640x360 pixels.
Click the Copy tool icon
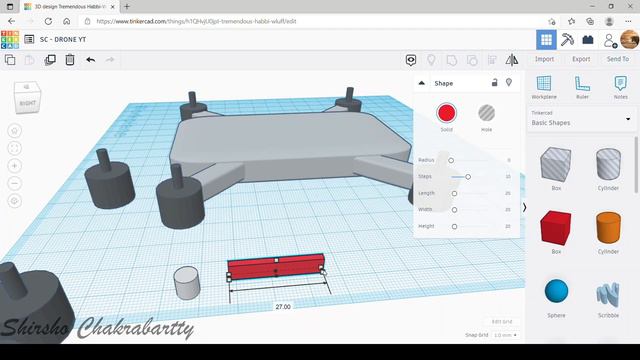pyautogui.click(x=10, y=60)
